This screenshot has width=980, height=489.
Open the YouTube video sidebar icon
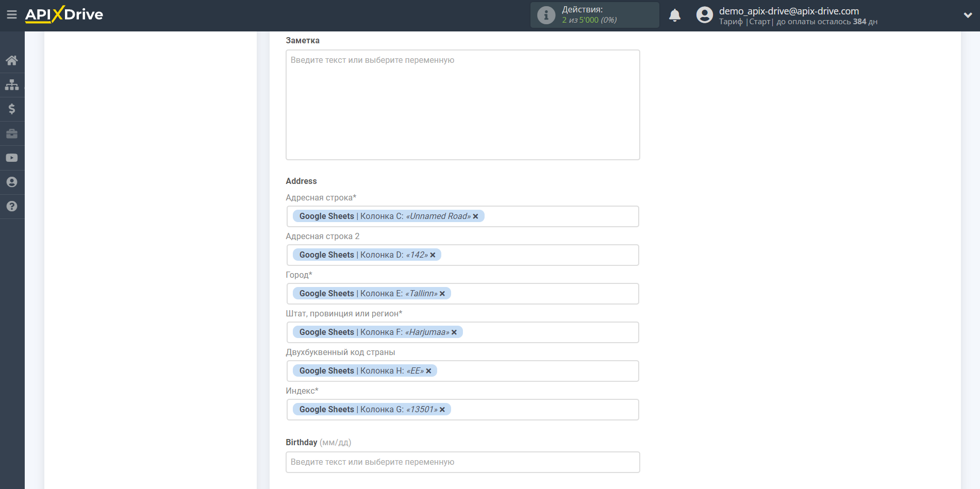coord(12,158)
